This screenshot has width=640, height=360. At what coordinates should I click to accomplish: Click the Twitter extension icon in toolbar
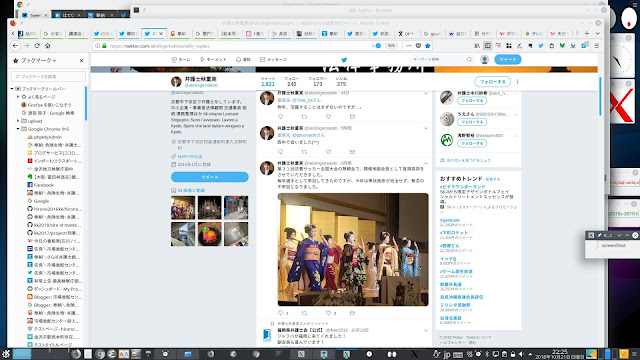tap(541, 46)
